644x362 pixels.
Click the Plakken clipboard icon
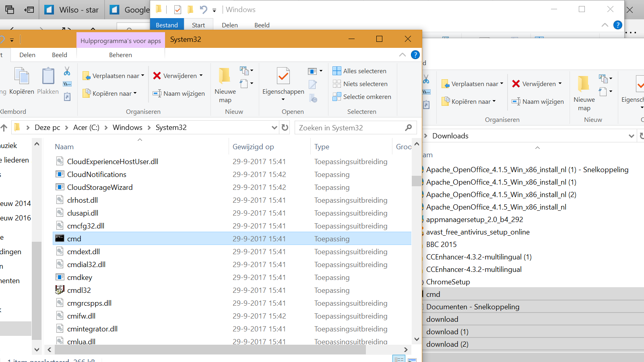(48, 81)
